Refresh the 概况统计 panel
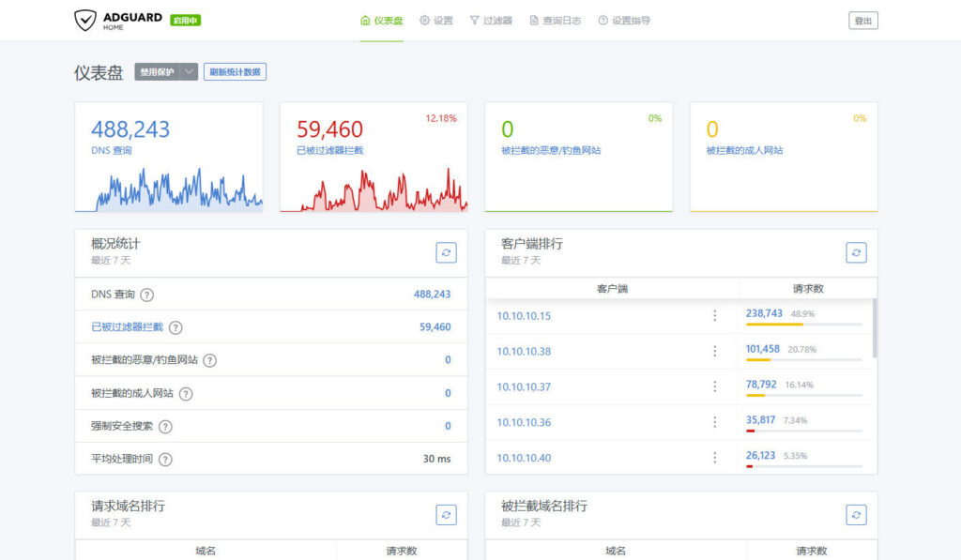The height and width of the screenshot is (560, 961). 446,252
